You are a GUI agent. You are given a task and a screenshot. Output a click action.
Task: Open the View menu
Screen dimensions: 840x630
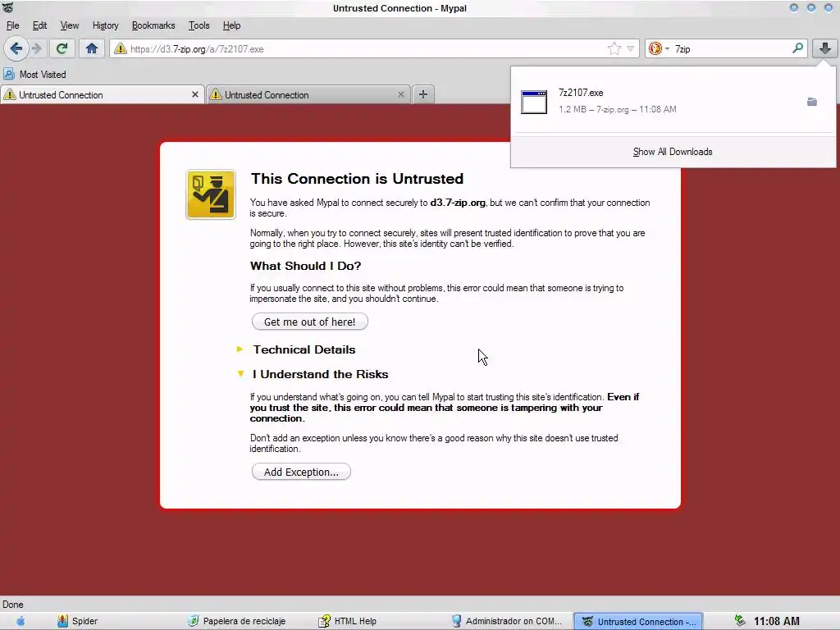(x=69, y=25)
